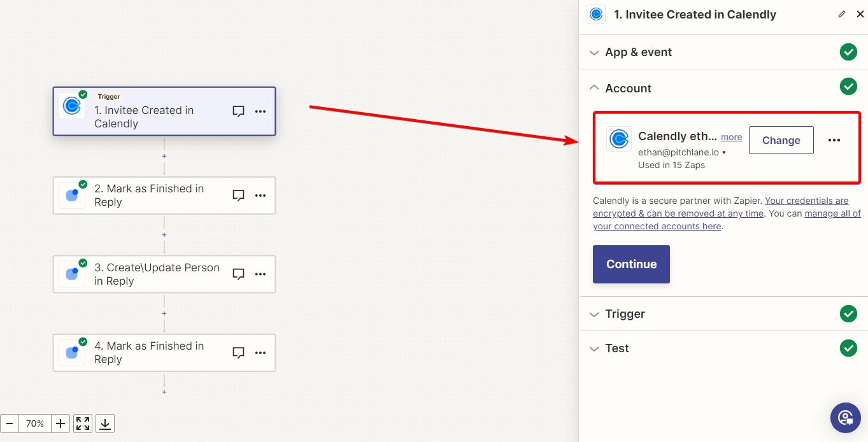Open more options for step 4 Mark as Finished
The image size is (868, 442).
point(260,352)
